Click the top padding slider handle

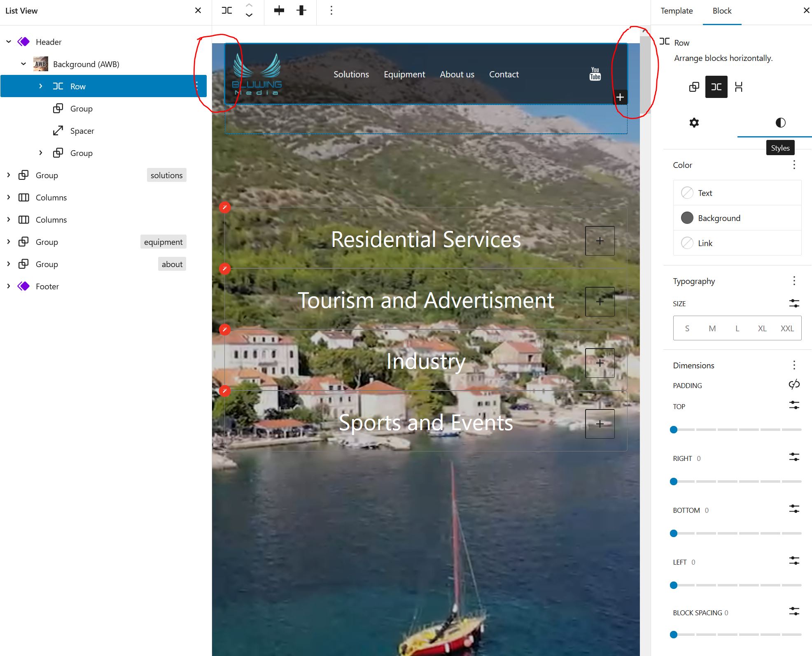(x=674, y=430)
